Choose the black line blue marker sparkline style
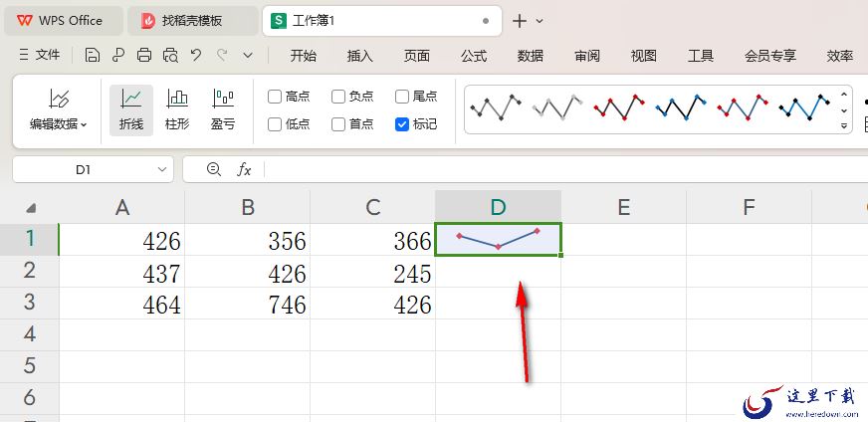The width and height of the screenshot is (868, 422). (680, 107)
